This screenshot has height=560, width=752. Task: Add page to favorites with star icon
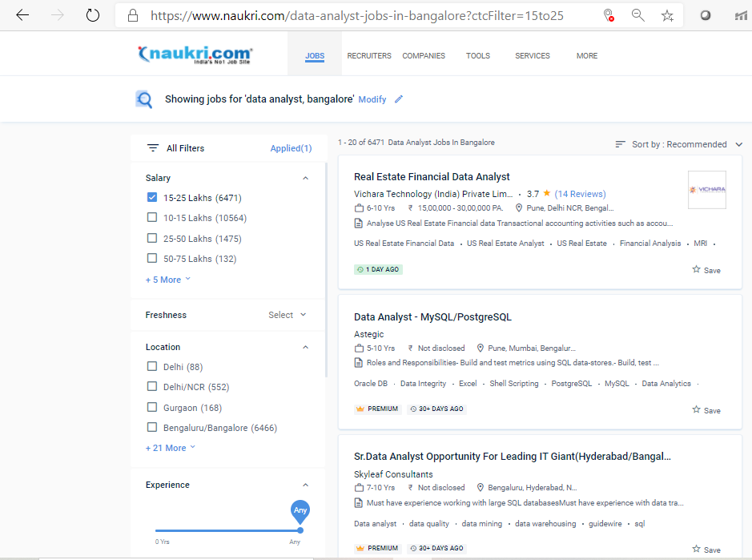[667, 16]
